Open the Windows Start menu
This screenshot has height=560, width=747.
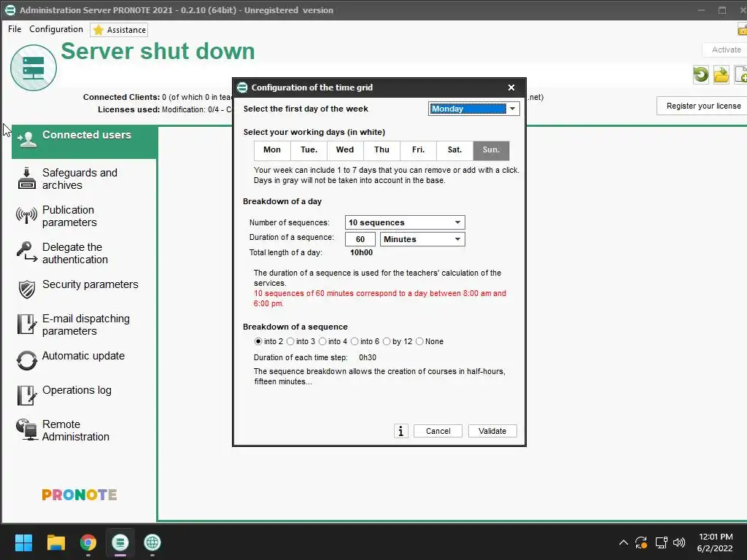pos(23,542)
